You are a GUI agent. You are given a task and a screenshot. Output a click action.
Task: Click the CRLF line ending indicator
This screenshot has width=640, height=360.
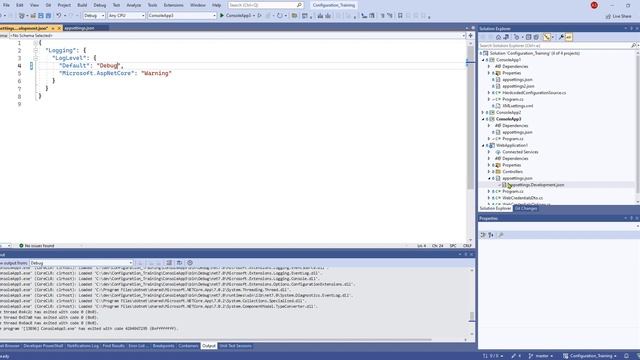[x=467, y=246]
